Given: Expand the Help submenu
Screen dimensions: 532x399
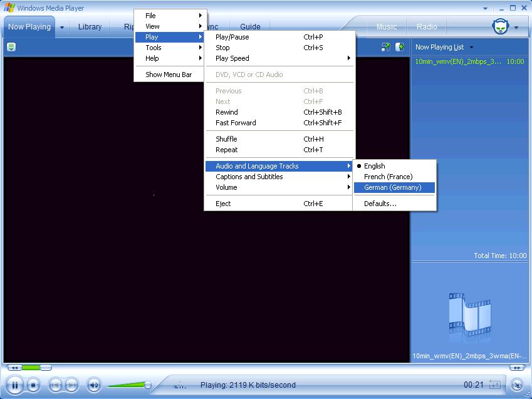Looking at the screenshot, I should (170, 58).
